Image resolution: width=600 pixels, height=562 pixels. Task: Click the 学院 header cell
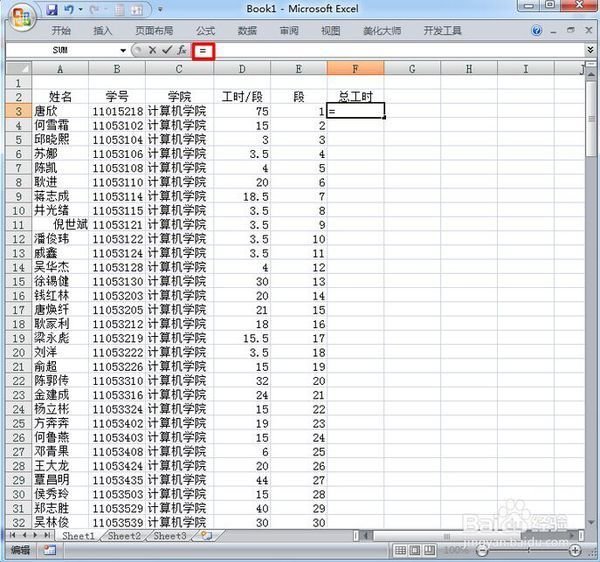pos(179,97)
